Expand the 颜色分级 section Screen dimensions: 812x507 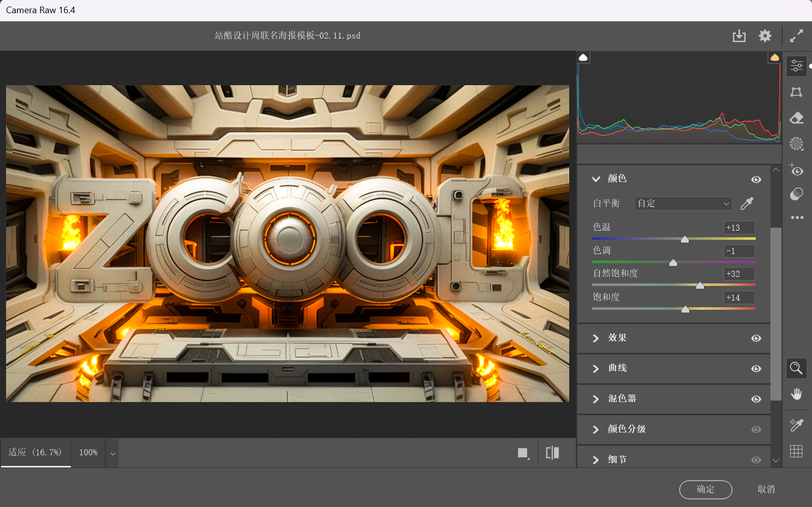click(596, 429)
